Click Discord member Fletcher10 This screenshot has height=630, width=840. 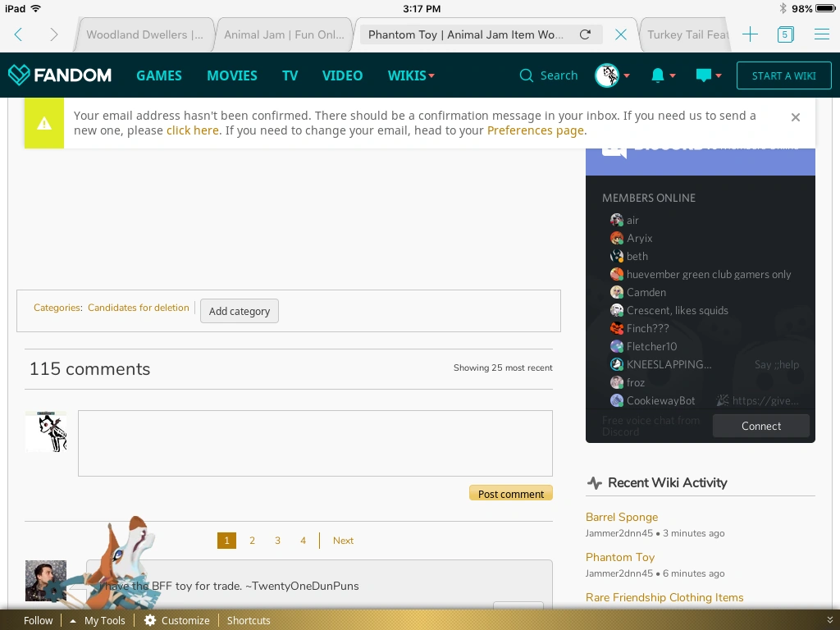[x=643, y=347]
